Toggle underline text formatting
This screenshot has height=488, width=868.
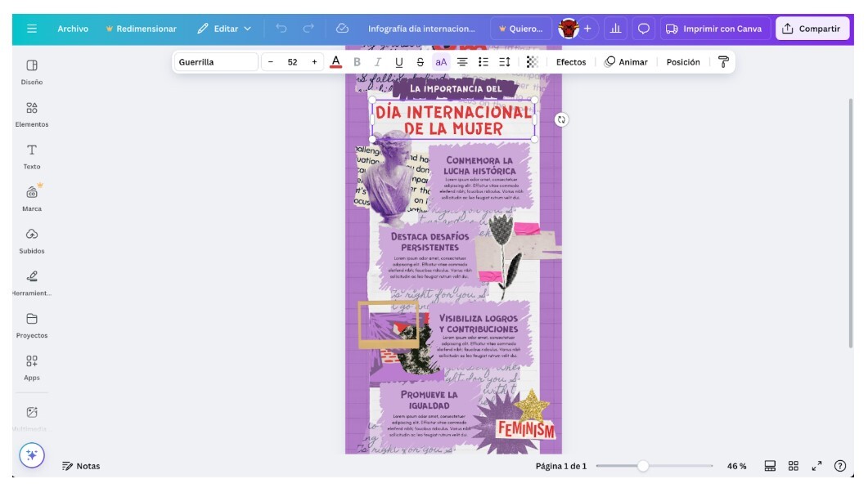[399, 62]
